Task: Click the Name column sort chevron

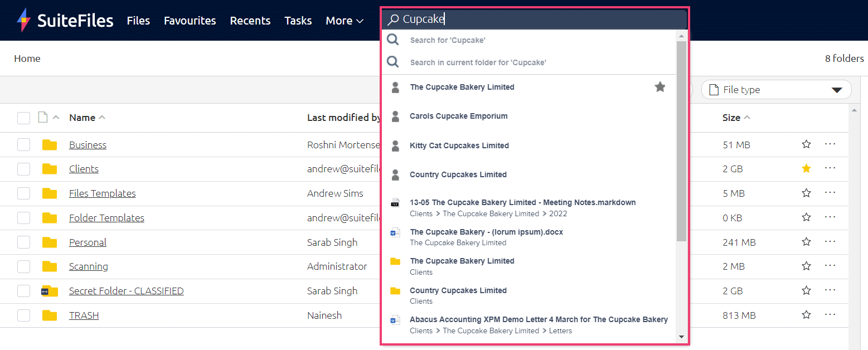Action: [x=101, y=116]
